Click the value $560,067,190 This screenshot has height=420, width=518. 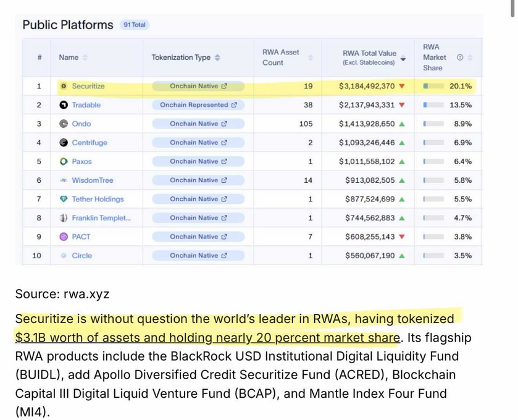click(370, 256)
